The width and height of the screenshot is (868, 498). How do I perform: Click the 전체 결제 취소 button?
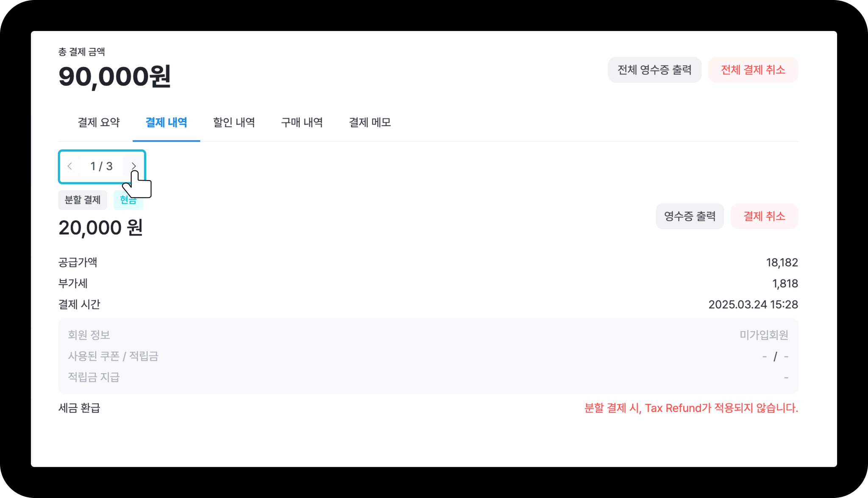[x=753, y=70]
